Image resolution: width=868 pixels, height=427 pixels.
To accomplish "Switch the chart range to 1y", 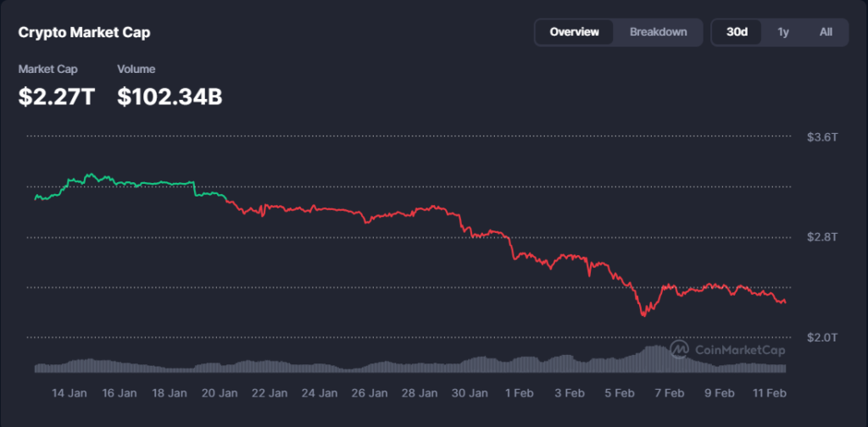I will (783, 32).
